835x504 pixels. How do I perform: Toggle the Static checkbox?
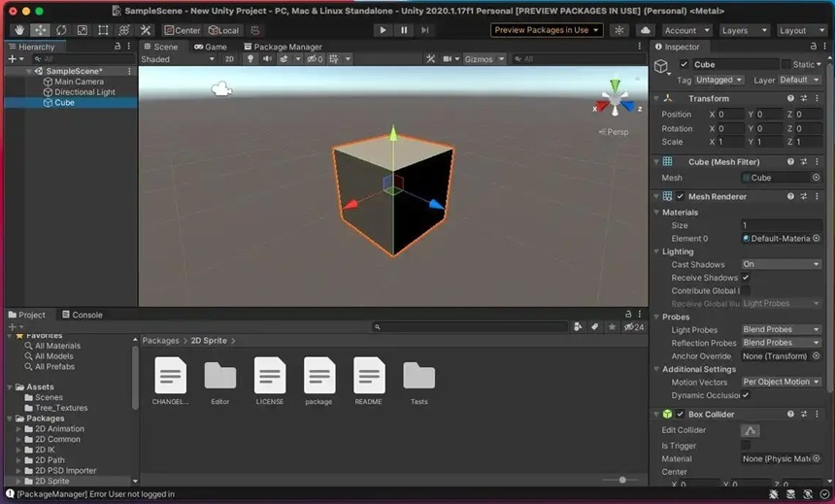[786, 64]
